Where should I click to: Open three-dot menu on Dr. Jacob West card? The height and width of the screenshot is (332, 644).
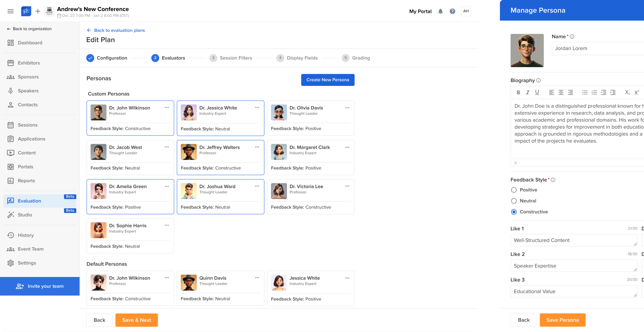pyautogui.click(x=167, y=147)
